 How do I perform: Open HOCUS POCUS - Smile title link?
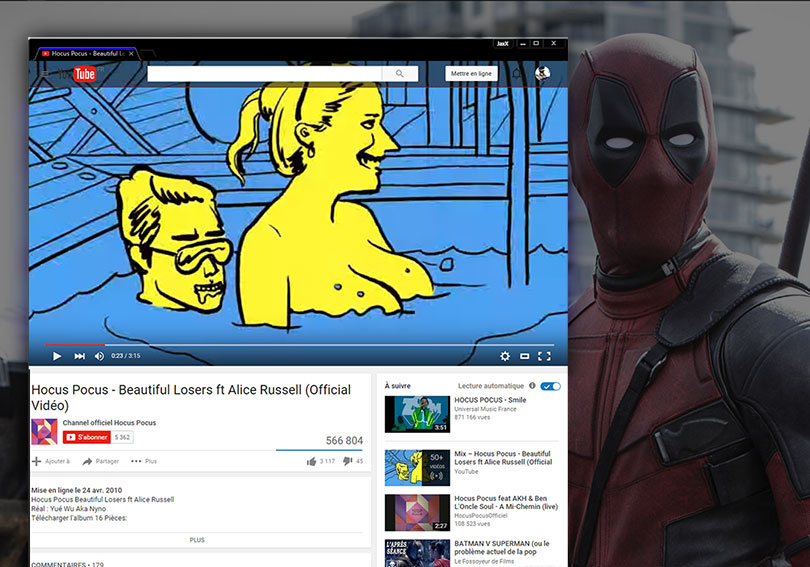coord(490,400)
